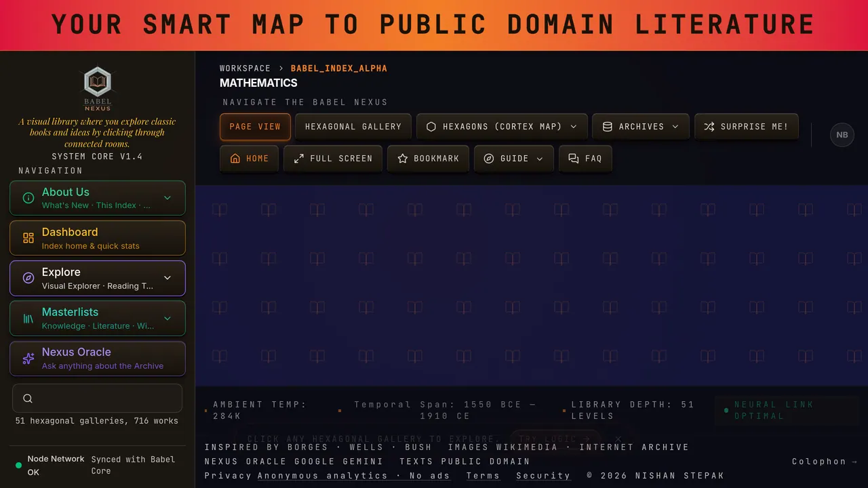The image size is (868, 488).
Task: Go to Home button
Action: point(250,158)
